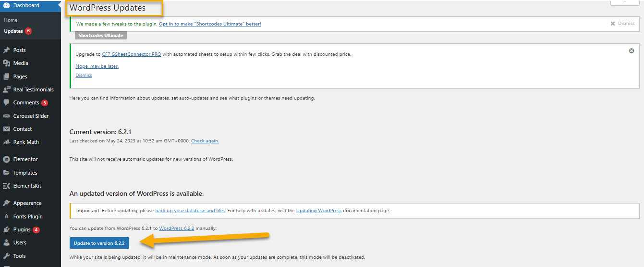This screenshot has height=267, width=644.
Task: Click the Real Testimonials icon
Action: 6,89
